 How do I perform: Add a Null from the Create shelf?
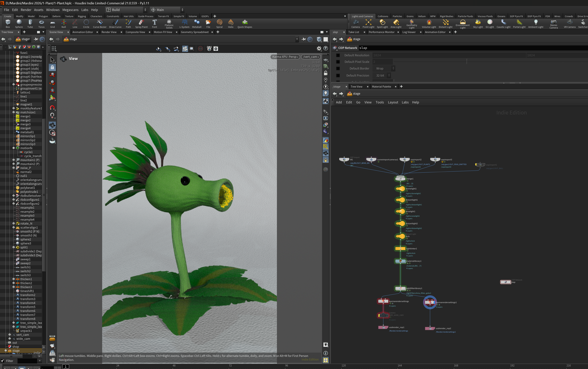(x=64, y=24)
